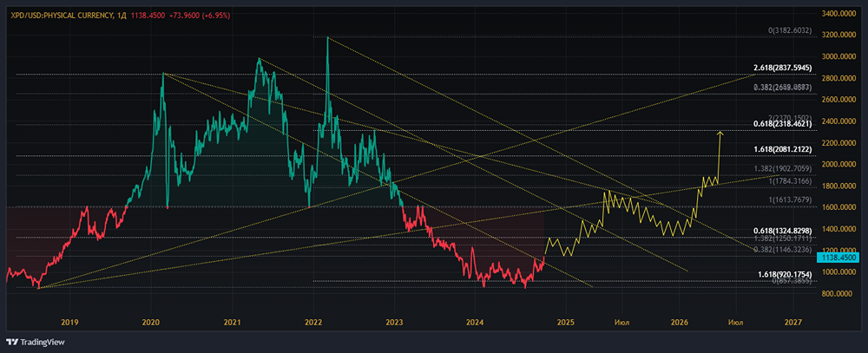Select the 2.618(2837.5945) Fibonacci level label
The height and width of the screenshot is (353, 868).
pyautogui.click(x=783, y=68)
